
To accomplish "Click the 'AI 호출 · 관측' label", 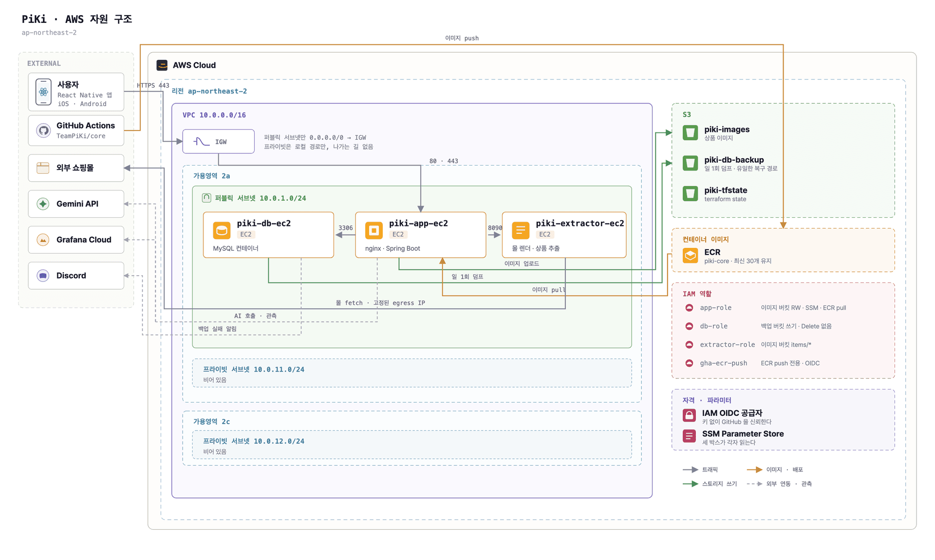I will [x=255, y=316].
